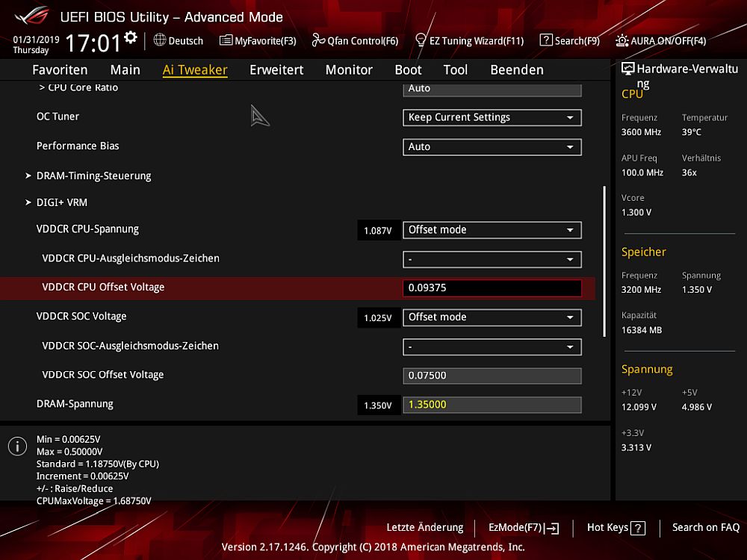Click the 12.099 V +12V reading
The height and width of the screenshot is (560, 747).
639,407
